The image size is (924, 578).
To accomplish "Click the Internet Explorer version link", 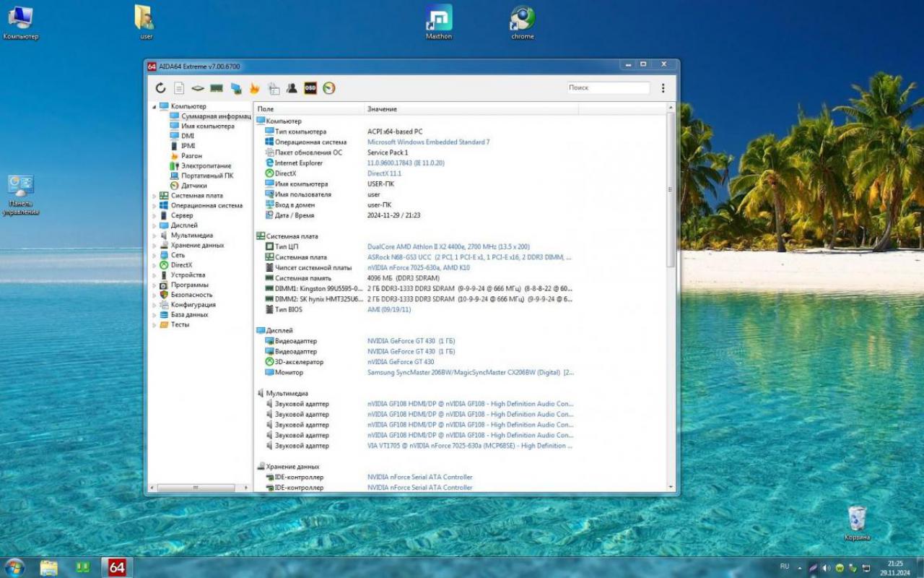I will (x=406, y=163).
